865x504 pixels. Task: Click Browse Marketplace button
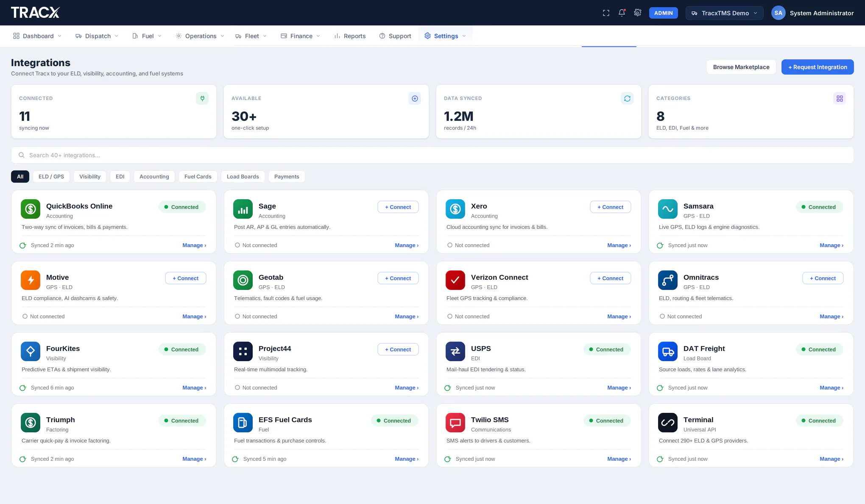pos(741,67)
